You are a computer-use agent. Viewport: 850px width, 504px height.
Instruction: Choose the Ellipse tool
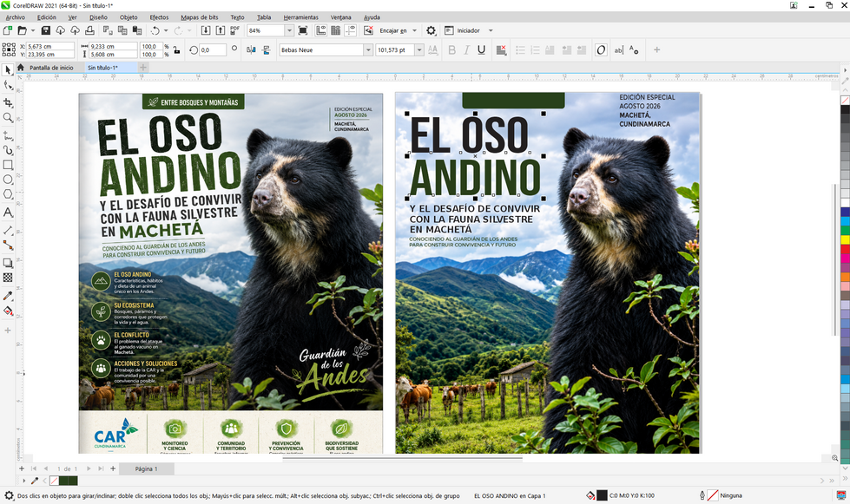coord(8,180)
